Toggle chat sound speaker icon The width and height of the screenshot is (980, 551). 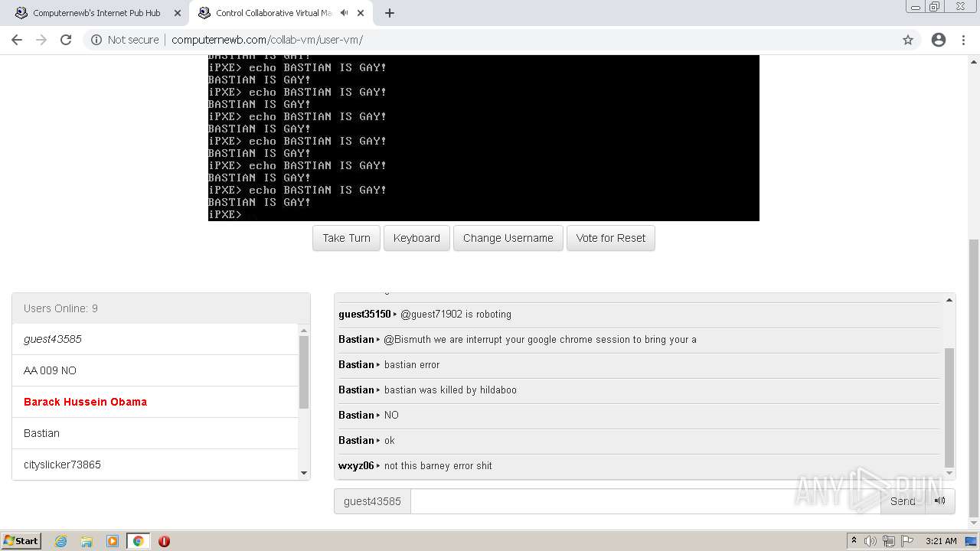tap(940, 501)
